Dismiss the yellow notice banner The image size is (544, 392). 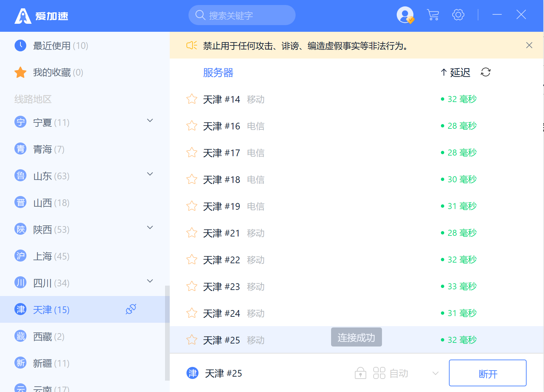click(x=529, y=45)
